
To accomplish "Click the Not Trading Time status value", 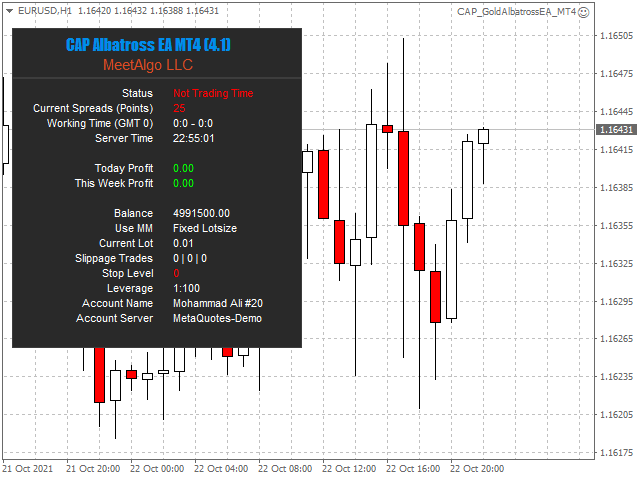I will tap(213, 93).
